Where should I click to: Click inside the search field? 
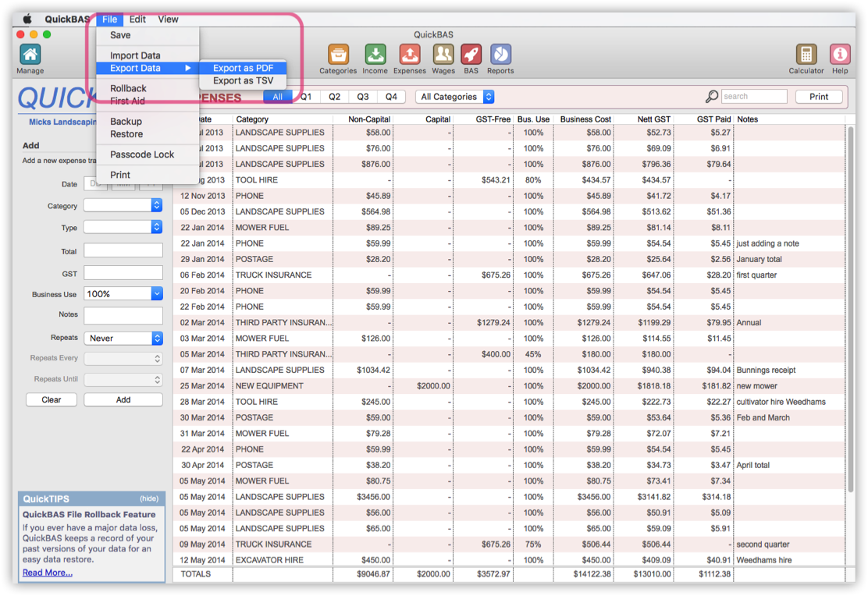click(754, 96)
